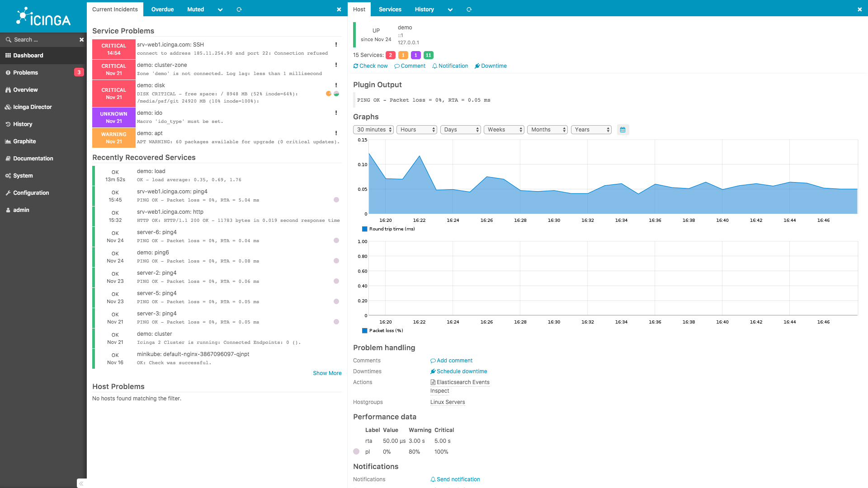Click the refresh icon next to Muted tab
The height and width of the screenshot is (488, 868).
point(238,9)
